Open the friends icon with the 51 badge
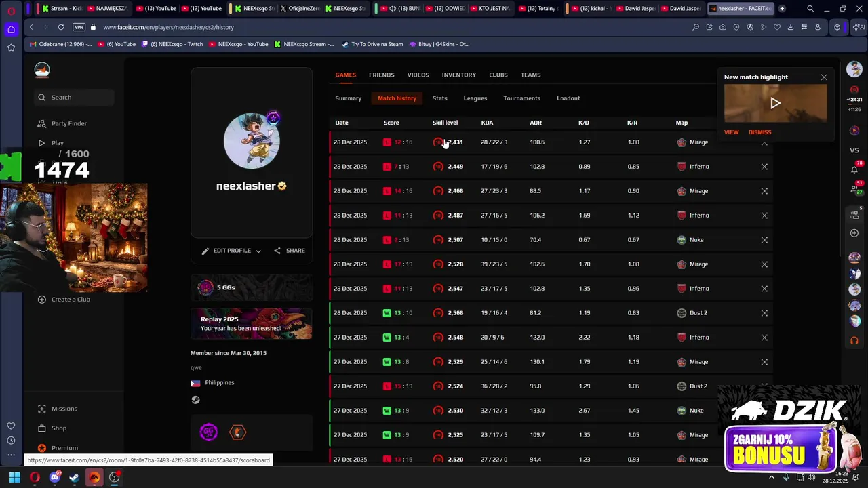The image size is (868, 488). 854,190
